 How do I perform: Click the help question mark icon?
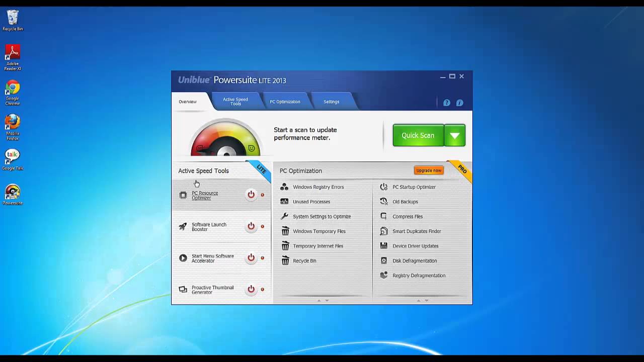(447, 103)
